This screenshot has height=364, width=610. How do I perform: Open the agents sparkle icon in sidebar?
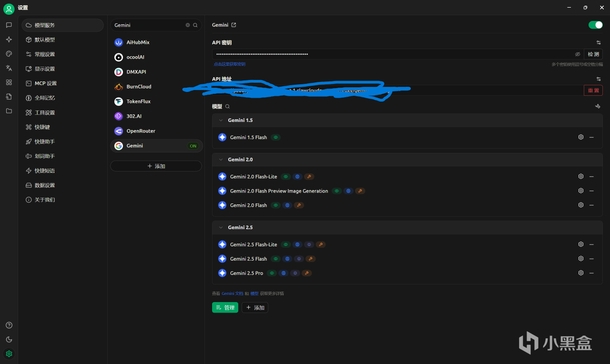(9, 40)
